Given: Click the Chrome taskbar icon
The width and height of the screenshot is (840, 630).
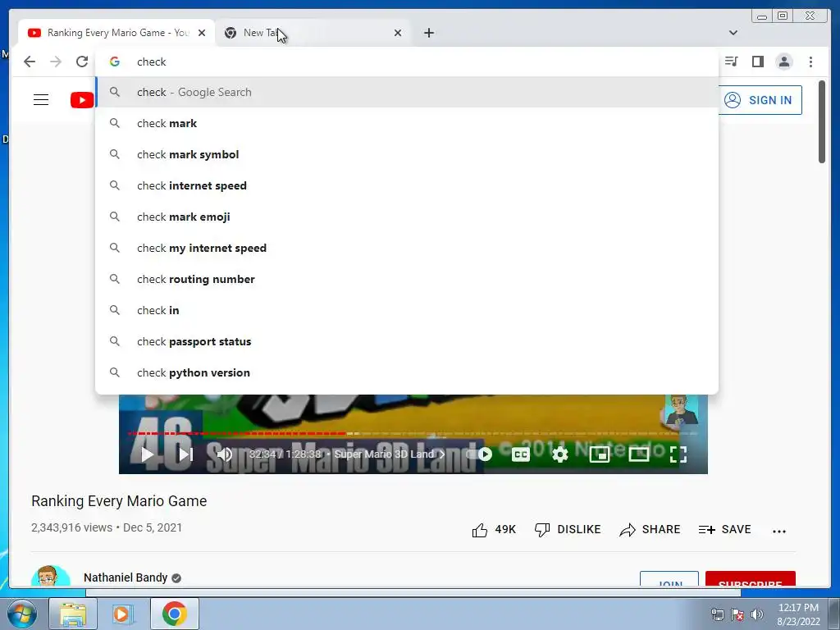Looking at the screenshot, I should click(174, 614).
